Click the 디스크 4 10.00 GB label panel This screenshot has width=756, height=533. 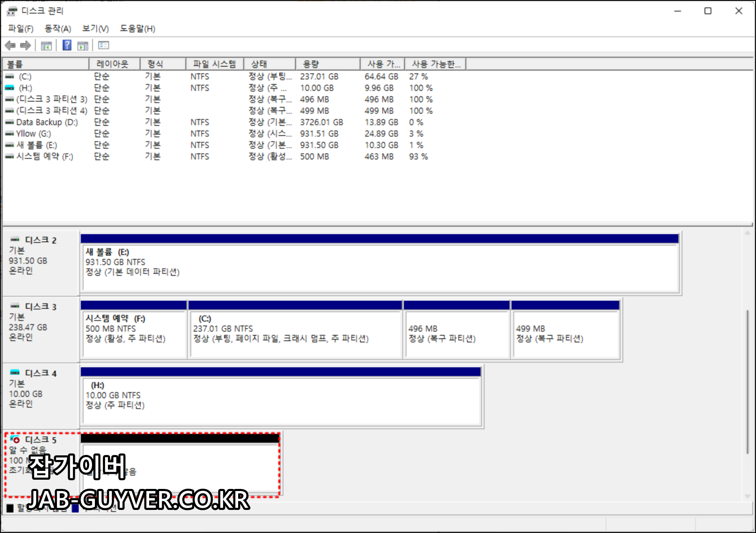pyautogui.click(x=41, y=396)
